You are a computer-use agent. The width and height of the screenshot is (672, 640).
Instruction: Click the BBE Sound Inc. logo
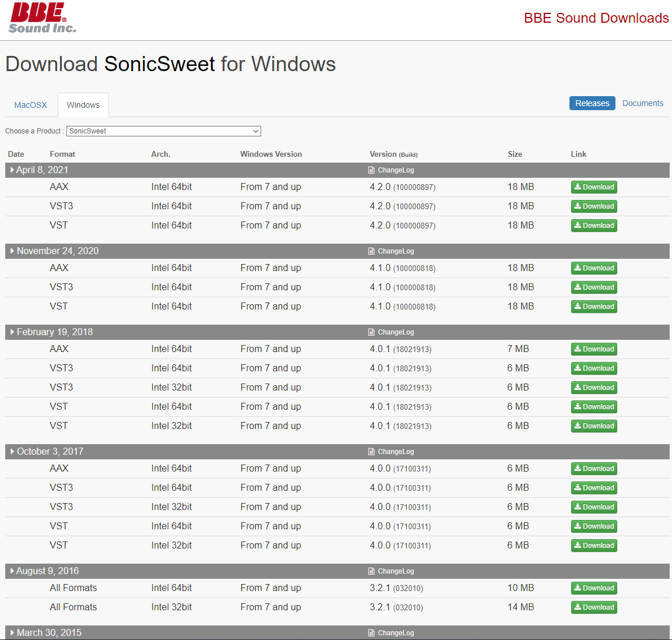pos(41,17)
